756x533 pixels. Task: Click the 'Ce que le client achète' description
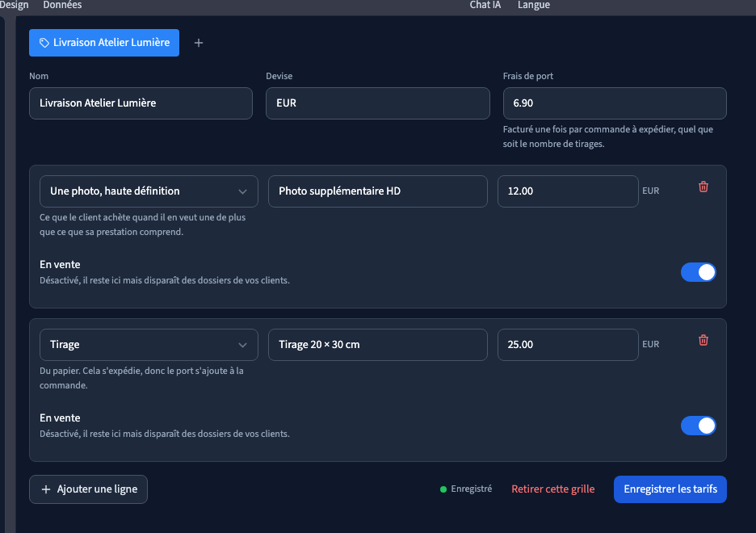click(143, 225)
